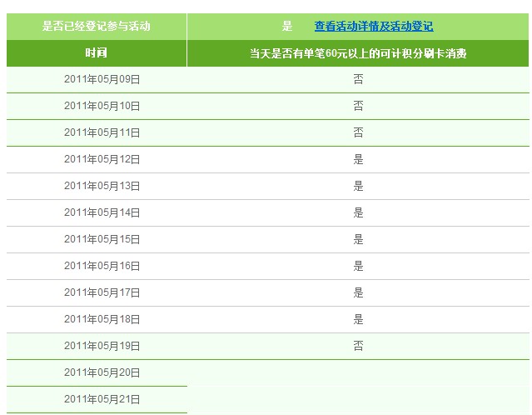The height and width of the screenshot is (415, 532).
Task: Click the 否 value for 2011年05月19日
Action: pyautogui.click(x=359, y=347)
